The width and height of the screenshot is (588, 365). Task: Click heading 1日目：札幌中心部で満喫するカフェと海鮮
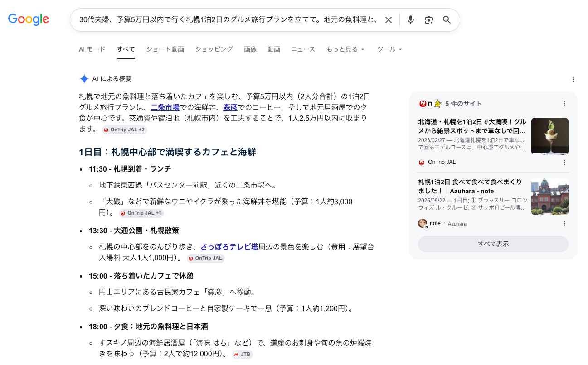click(168, 152)
